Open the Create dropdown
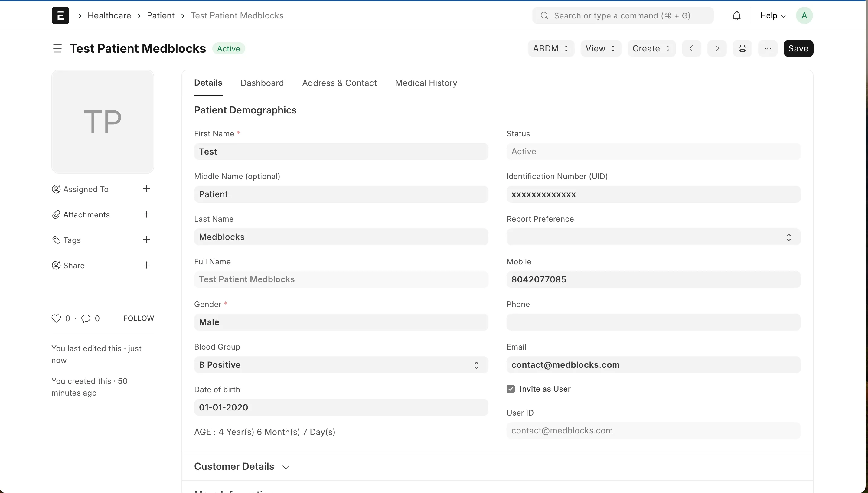The image size is (868, 493). coord(651,48)
